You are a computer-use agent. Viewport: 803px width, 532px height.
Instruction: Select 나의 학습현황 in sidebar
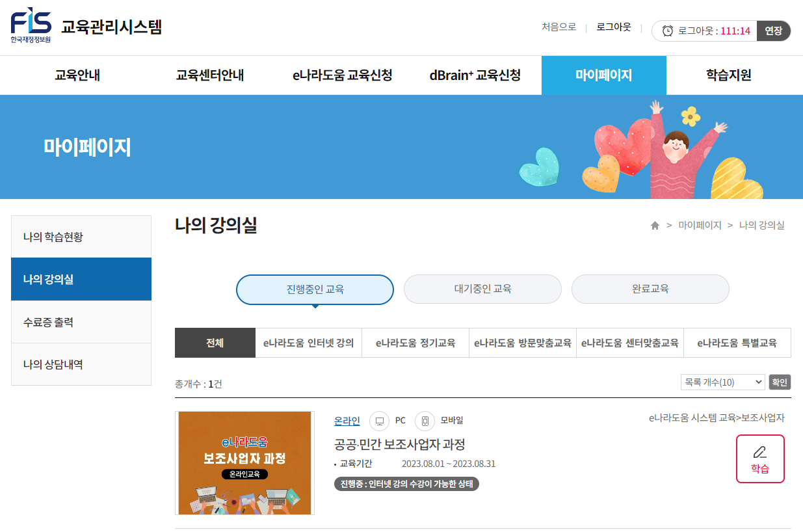(x=81, y=237)
